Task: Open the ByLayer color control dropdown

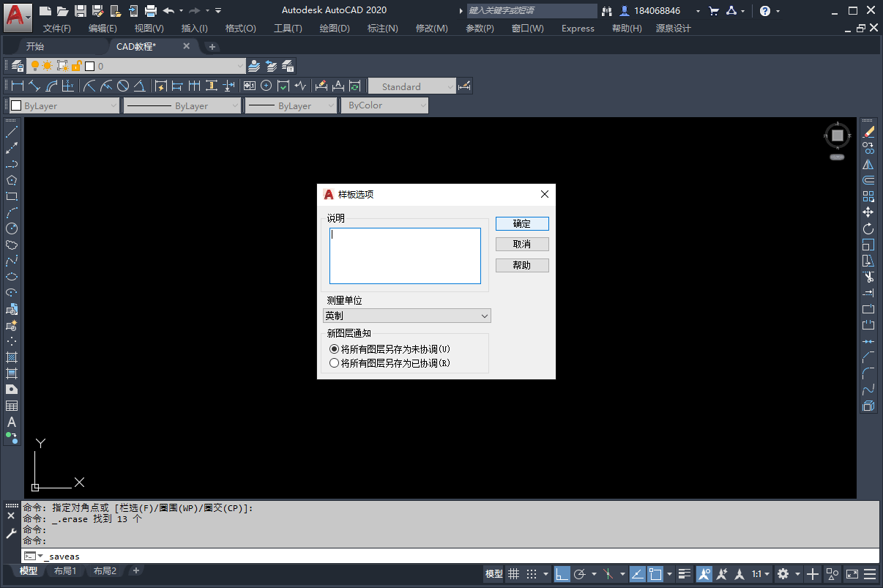Action: click(63, 105)
